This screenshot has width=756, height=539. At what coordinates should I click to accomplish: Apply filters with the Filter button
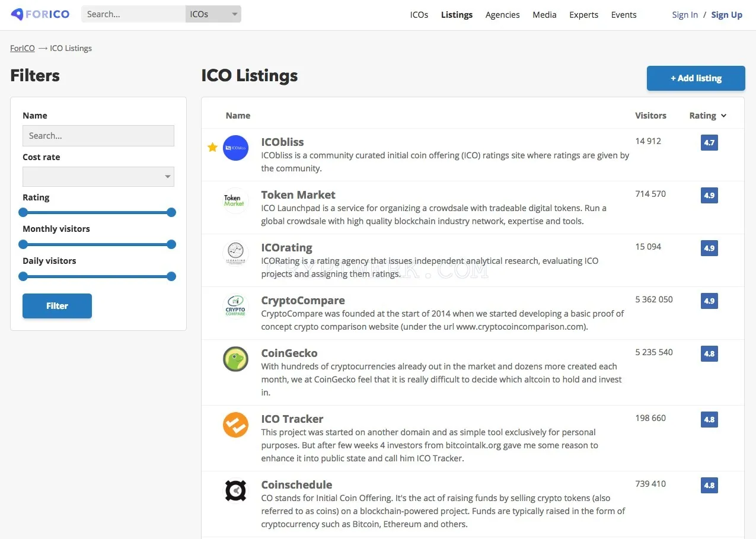click(x=57, y=306)
